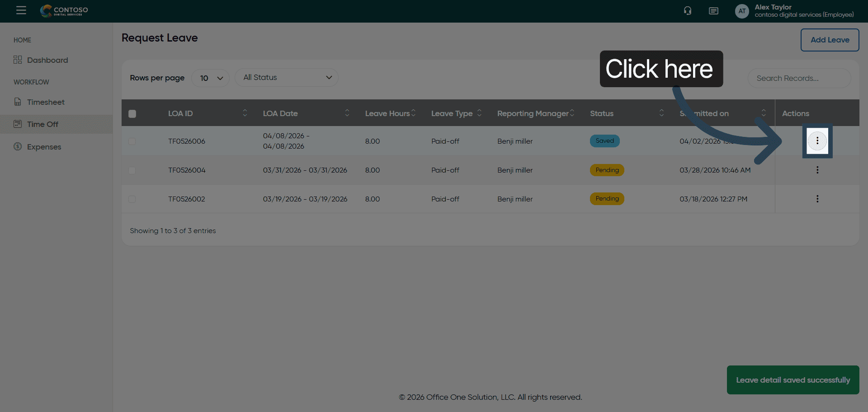
Task: Check the row checkbox for TF0526002
Action: click(132, 199)
